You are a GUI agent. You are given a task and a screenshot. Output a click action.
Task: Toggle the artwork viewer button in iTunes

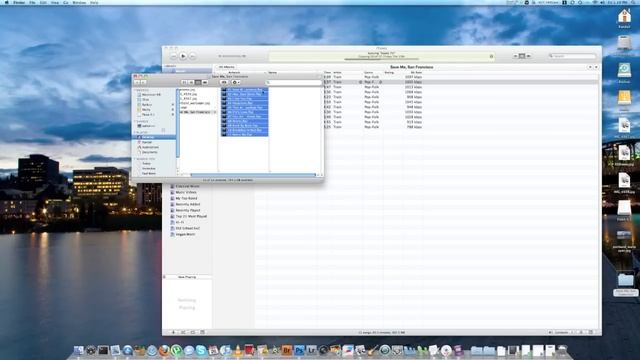click(x=202, y=332)
